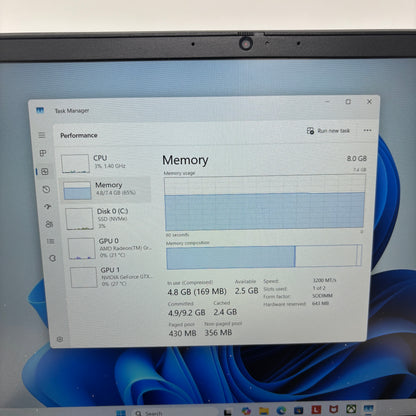Maximize the Task Manager window
This screenshot has height=416, width=416.
pyautogui.click(x=348, y=101)
